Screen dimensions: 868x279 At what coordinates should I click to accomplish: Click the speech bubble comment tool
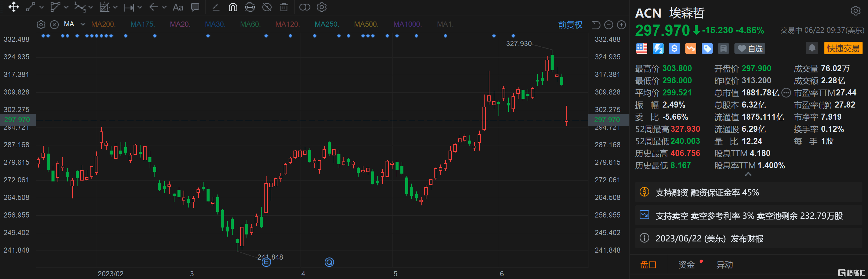point(195,7)
